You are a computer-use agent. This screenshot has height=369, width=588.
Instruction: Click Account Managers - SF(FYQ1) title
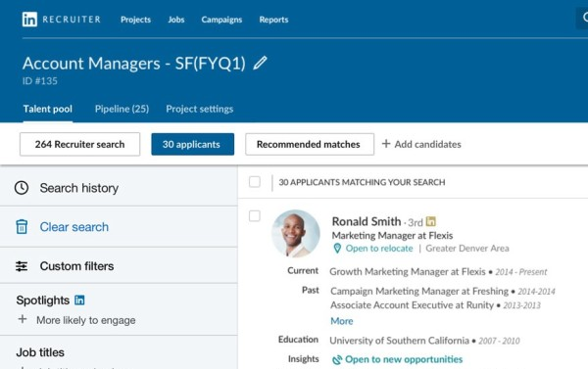(134, 64)
